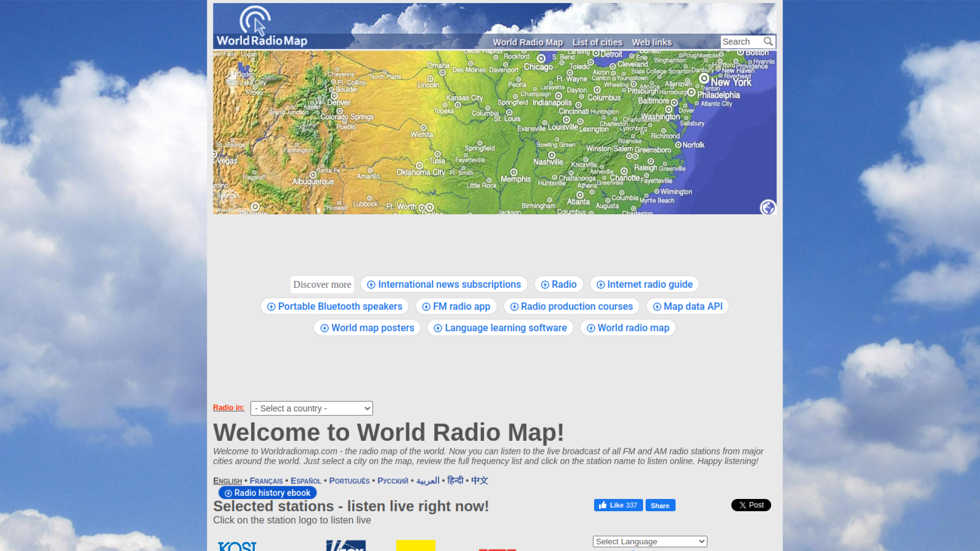Click the Share button
Viewport: 980px width, 551px height.
[x=660, y=505]
